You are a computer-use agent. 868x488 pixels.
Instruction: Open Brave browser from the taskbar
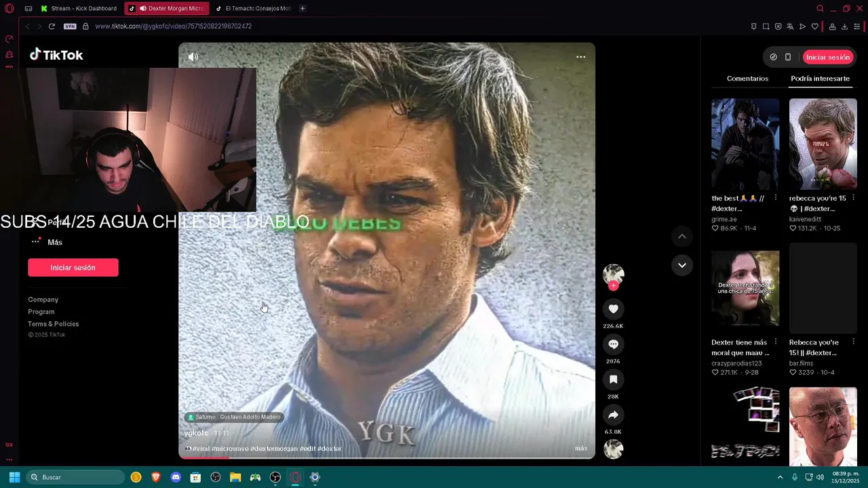click(x=156, y=477)
